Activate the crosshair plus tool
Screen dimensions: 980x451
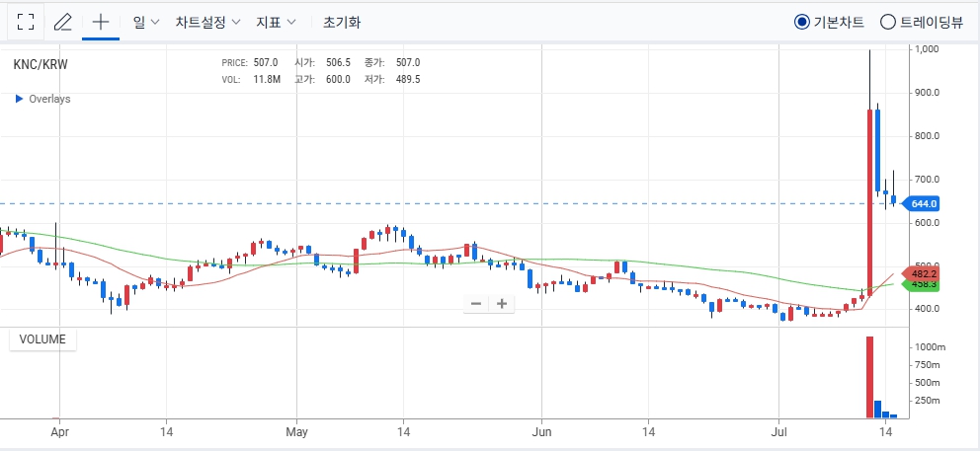tap(101, 22)
